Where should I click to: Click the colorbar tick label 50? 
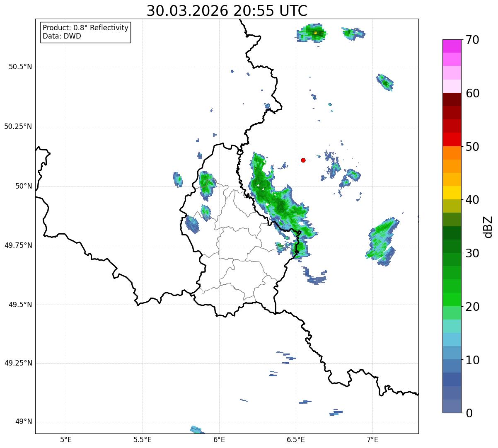(x=472, y=147)
